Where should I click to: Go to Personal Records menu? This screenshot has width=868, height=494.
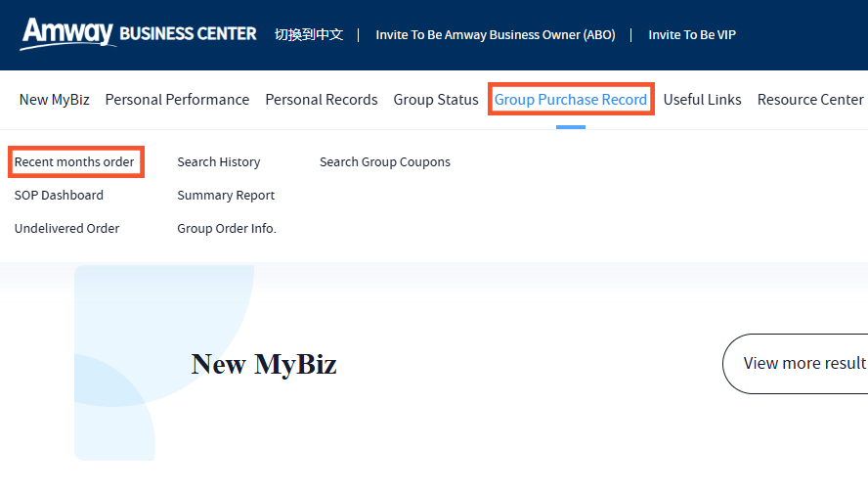coord(321,100)
